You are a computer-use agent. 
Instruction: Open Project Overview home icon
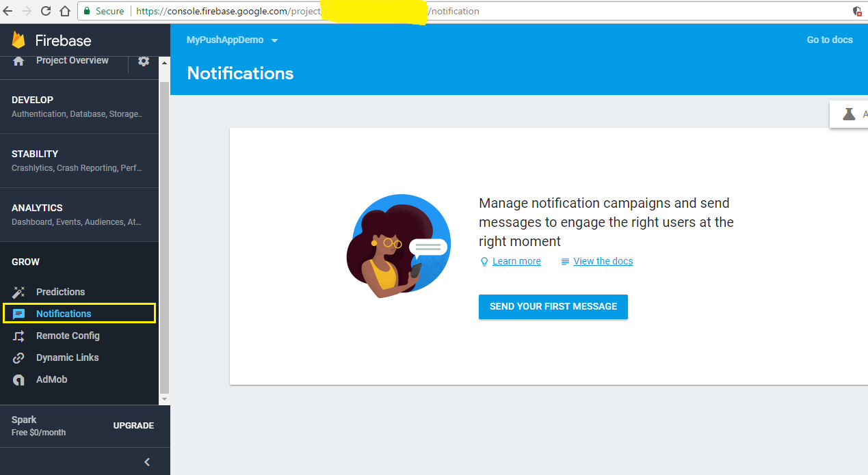[x=18, y=61]
